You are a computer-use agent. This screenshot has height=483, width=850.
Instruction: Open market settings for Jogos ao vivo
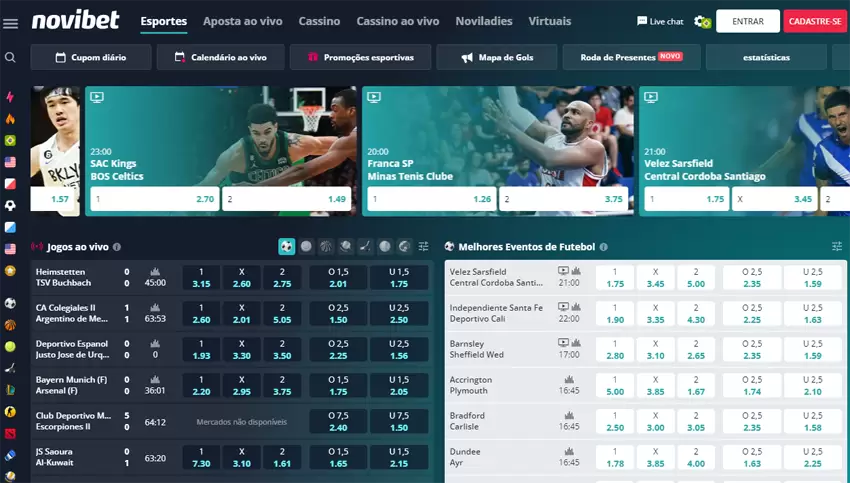pos(423,246)
